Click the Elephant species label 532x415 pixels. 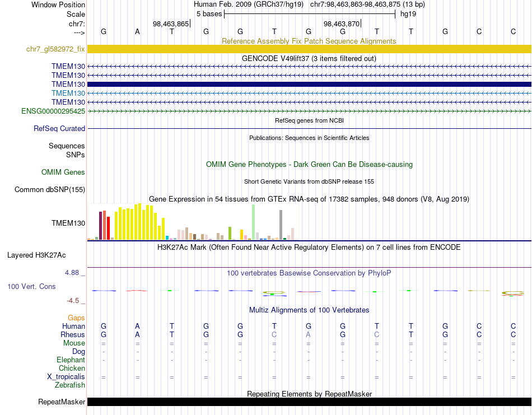pos(71,360)
